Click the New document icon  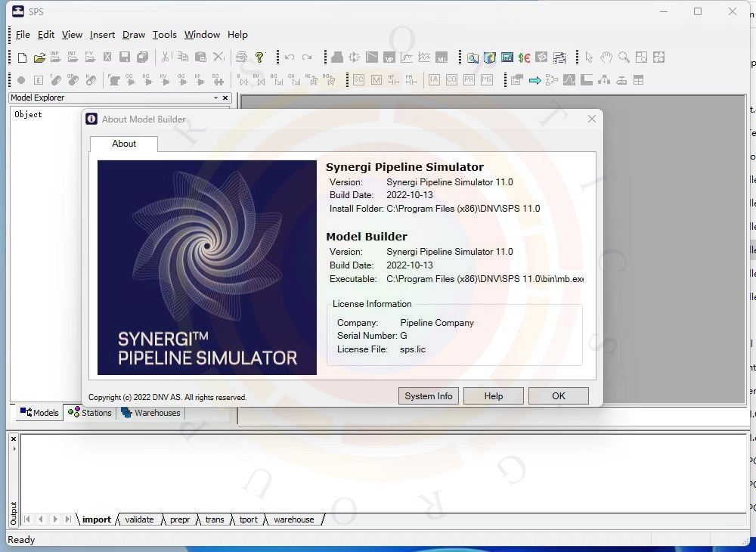[22, 57]
